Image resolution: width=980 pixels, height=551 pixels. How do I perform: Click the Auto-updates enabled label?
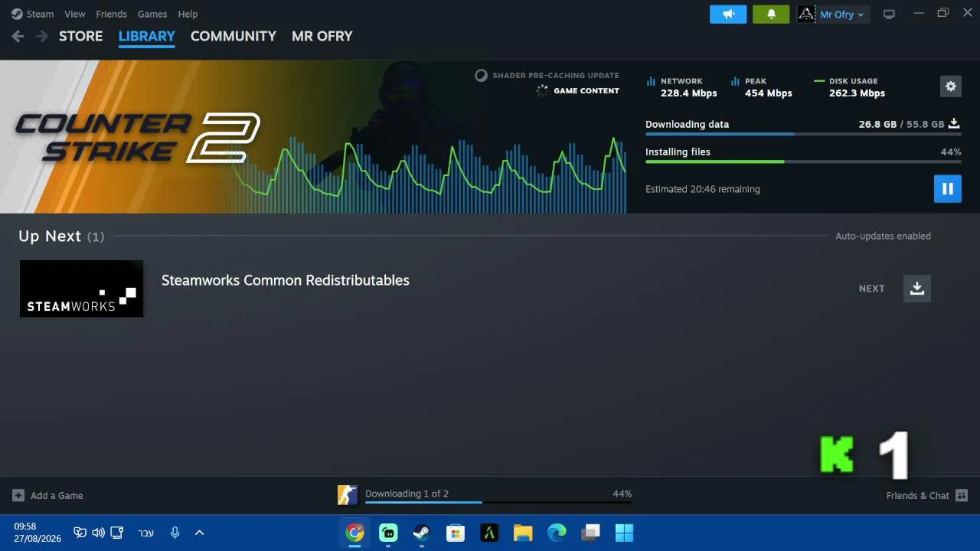pos(883,236)
